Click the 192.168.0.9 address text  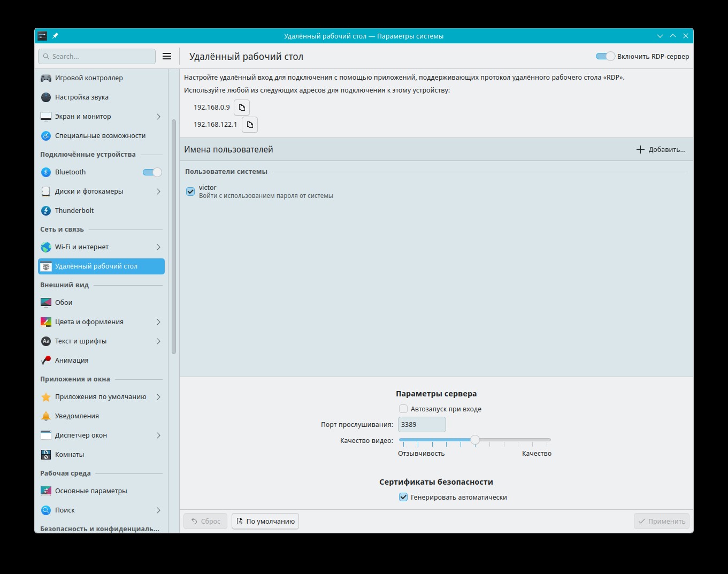[212, 108]
